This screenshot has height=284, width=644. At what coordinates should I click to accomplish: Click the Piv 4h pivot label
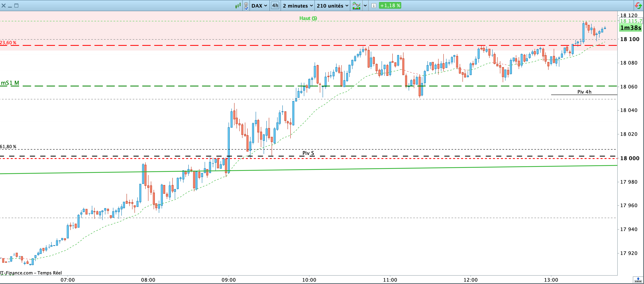pos(584,92)
